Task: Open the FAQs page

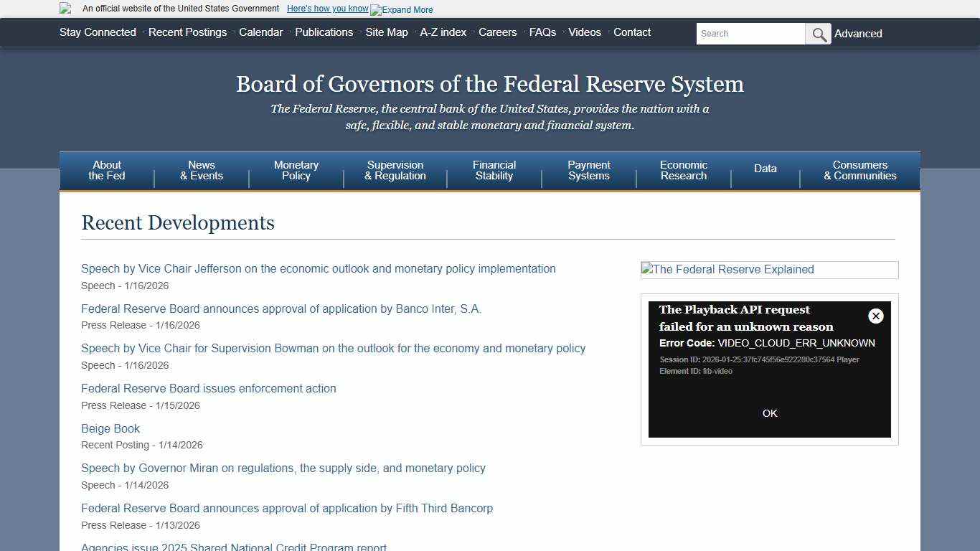Action: pyautogui.click(x=542, y=32)
